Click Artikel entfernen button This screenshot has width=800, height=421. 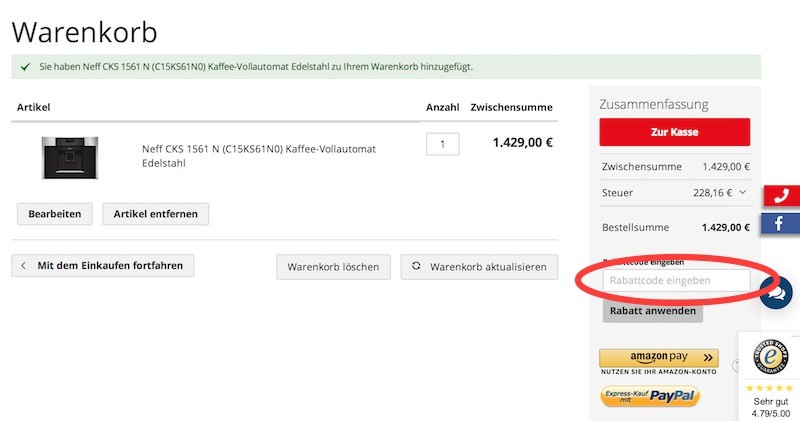pos(156,214)
